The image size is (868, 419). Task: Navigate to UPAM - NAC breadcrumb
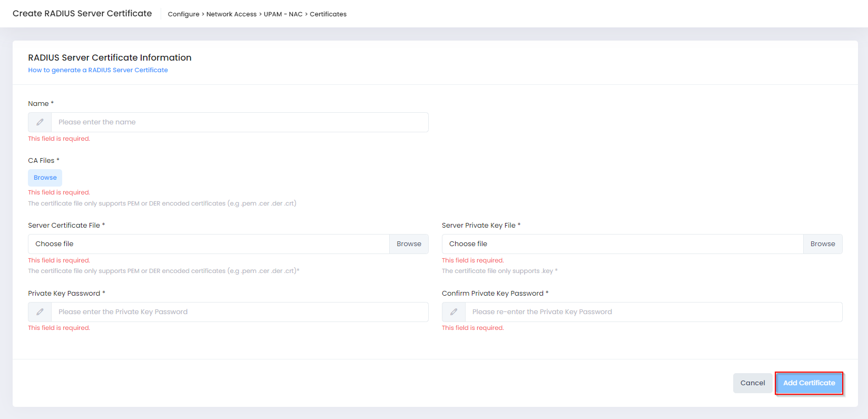tap(283, 14)
